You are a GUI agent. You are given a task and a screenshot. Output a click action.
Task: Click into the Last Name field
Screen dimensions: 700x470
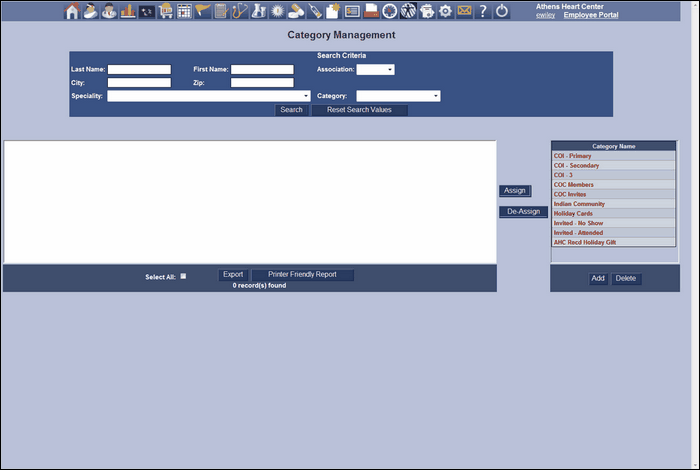click(139, 70)
